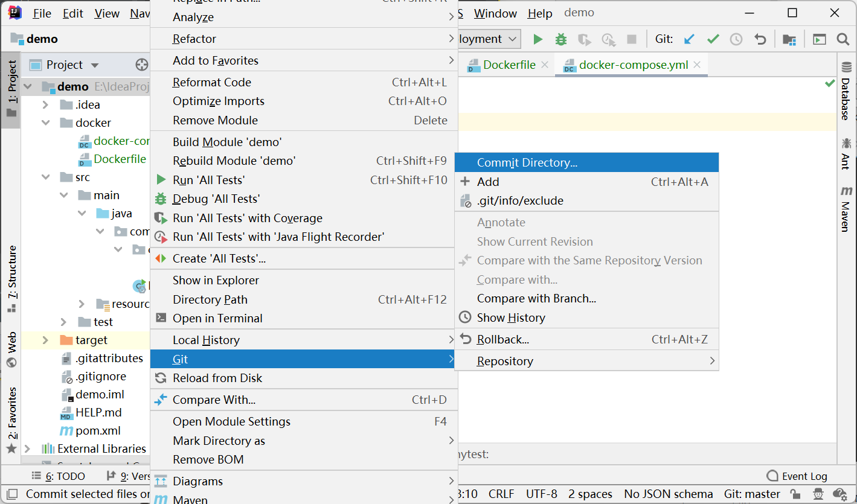Run with coverage from the toolbar
The height and width of the screenshot is (504, 857).
pos(584,39)
